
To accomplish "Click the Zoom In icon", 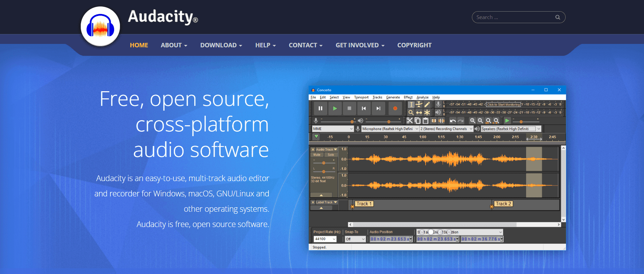I will 473,120.
